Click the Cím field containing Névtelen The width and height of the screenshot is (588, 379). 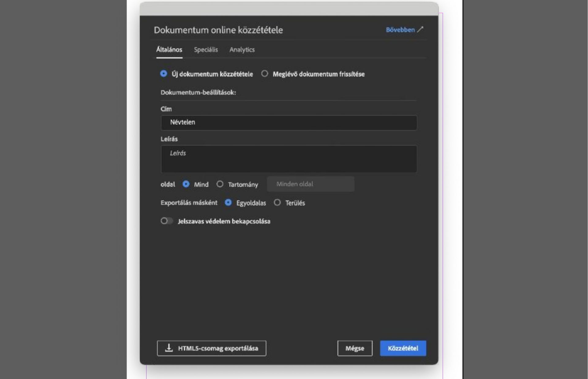click(288, 122)
